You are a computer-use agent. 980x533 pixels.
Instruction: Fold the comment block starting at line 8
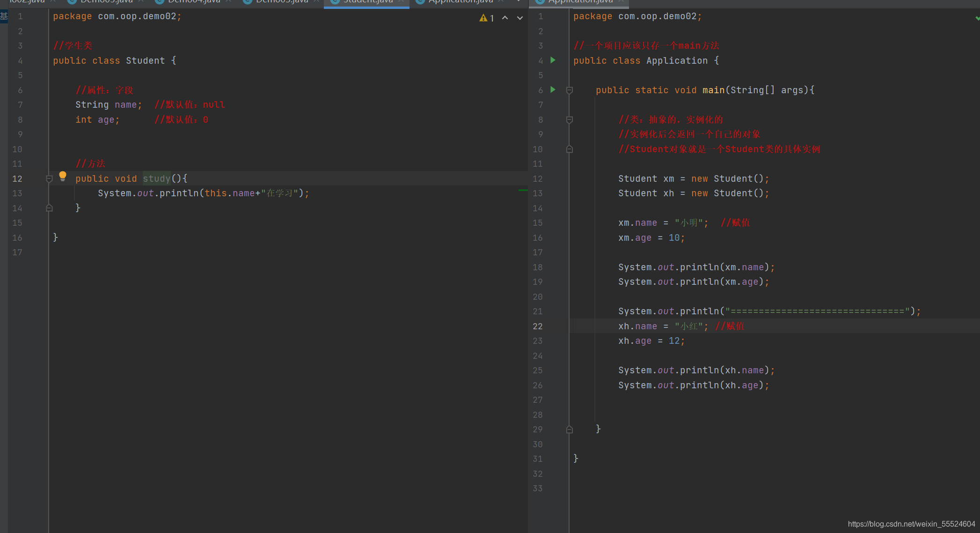pos(570,119)
